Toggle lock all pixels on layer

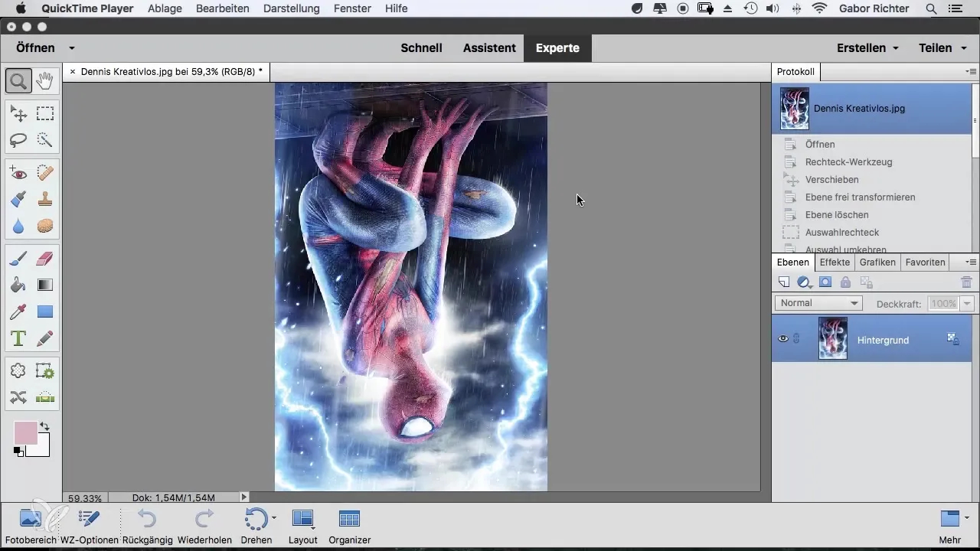coord(845,282)
